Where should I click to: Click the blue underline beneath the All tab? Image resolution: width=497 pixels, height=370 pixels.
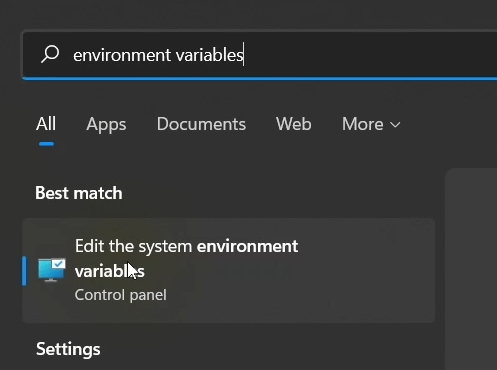(46, 144)
